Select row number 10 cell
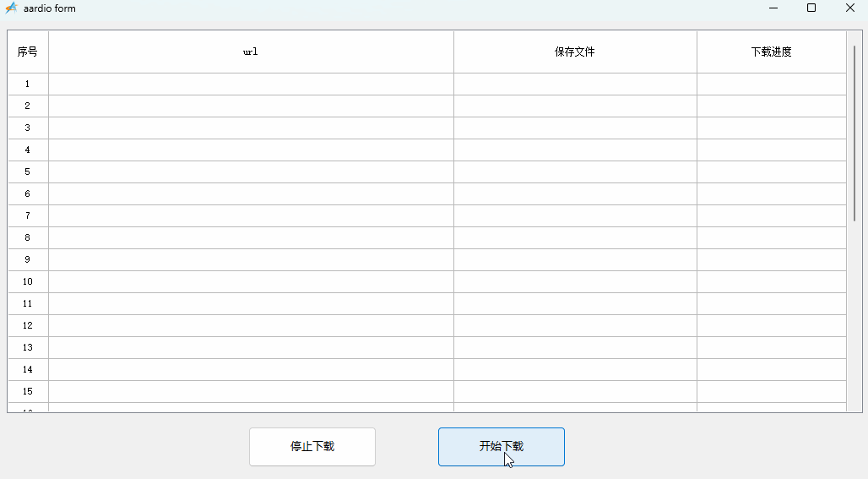The height and width of the screenshot is (479, 868). [28, 282]
